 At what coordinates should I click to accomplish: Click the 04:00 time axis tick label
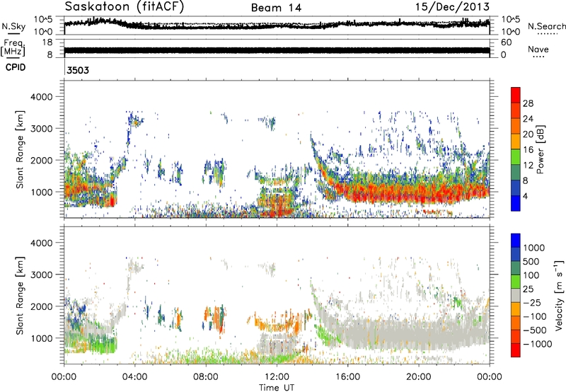[134, 377]
